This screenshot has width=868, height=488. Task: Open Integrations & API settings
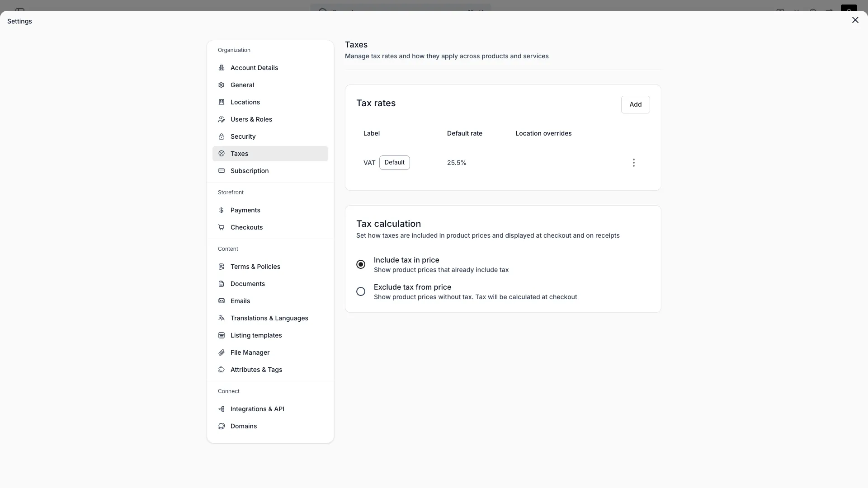pyautogui.click(x=270, y=409)
